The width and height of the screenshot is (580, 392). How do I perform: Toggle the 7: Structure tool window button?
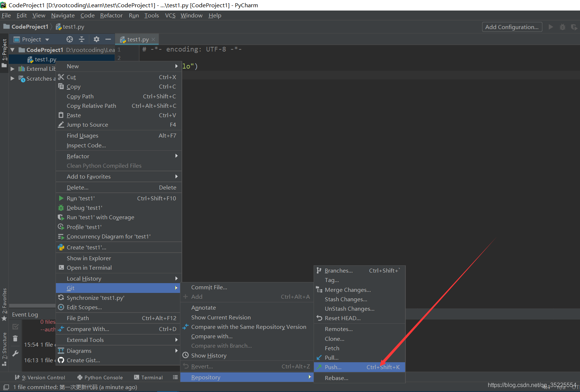coord(4,349)
